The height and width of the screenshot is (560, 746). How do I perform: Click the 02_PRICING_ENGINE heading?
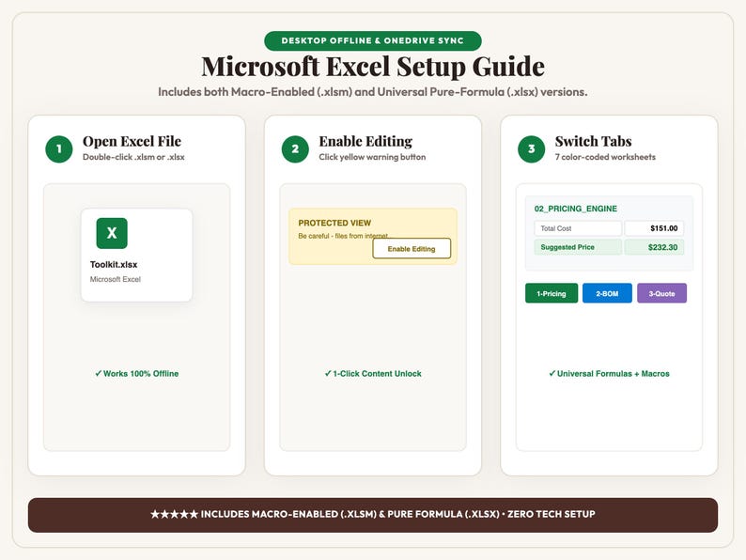[x=576, y=209]
